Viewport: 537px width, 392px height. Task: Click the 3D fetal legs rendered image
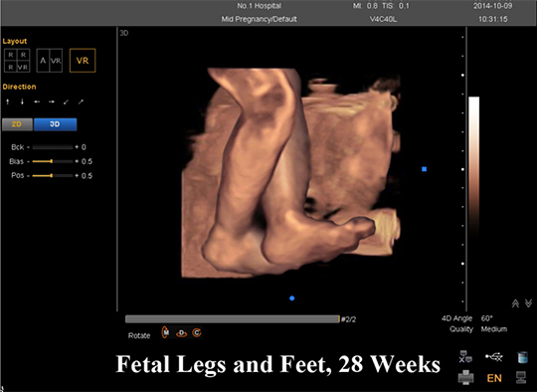tap(291, 173)
